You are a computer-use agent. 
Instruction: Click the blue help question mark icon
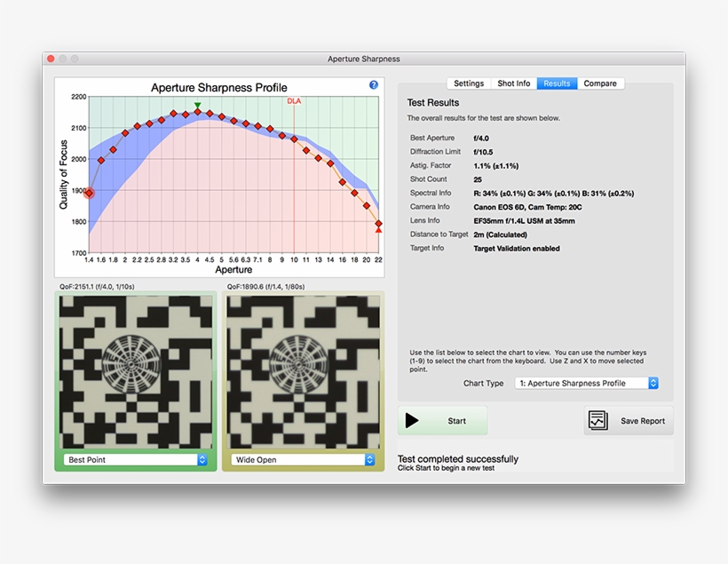[x=374, y=85]
